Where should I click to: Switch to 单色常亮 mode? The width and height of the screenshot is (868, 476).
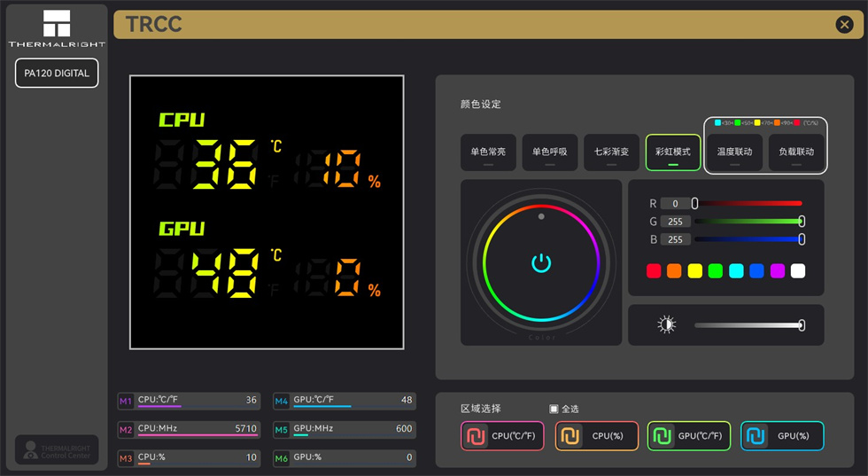coord(488,152)
